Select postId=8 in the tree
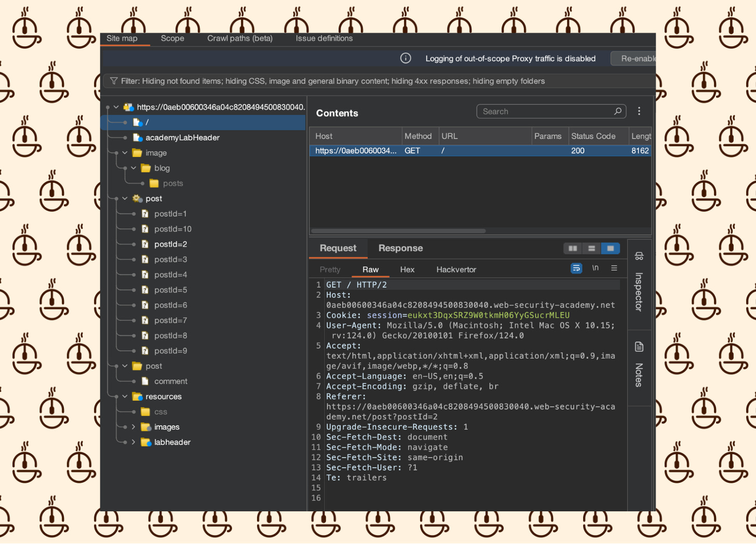756x544 pixels. tap(171, 336)
